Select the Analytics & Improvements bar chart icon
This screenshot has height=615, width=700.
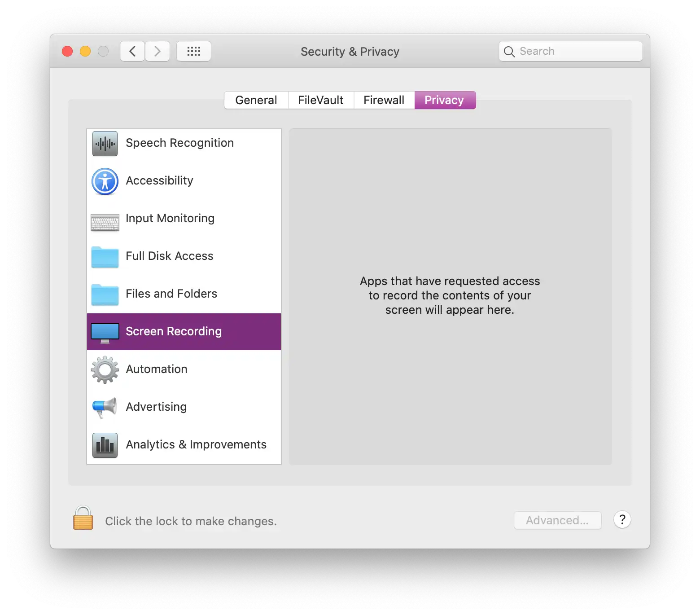[105, 445]
